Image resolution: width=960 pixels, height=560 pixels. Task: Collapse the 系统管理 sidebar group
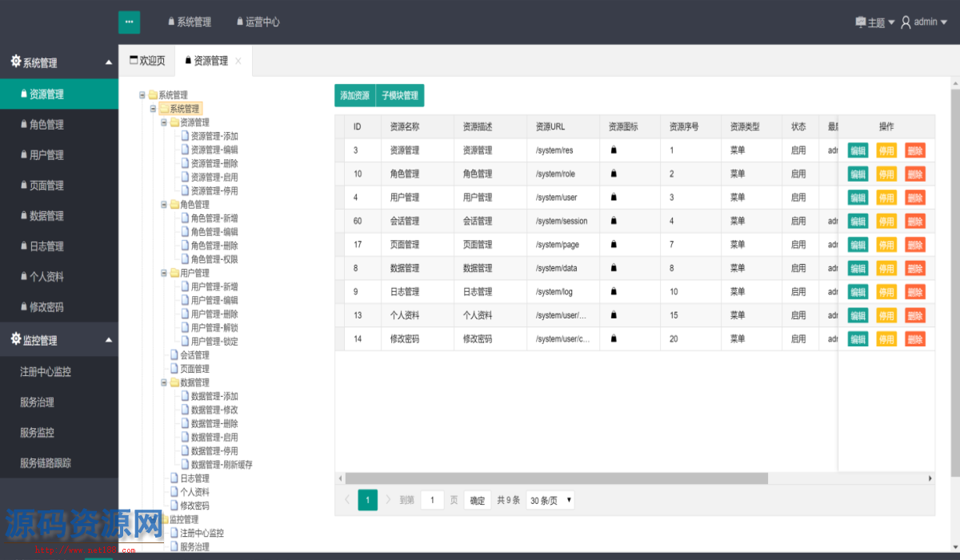pos(59,62)
